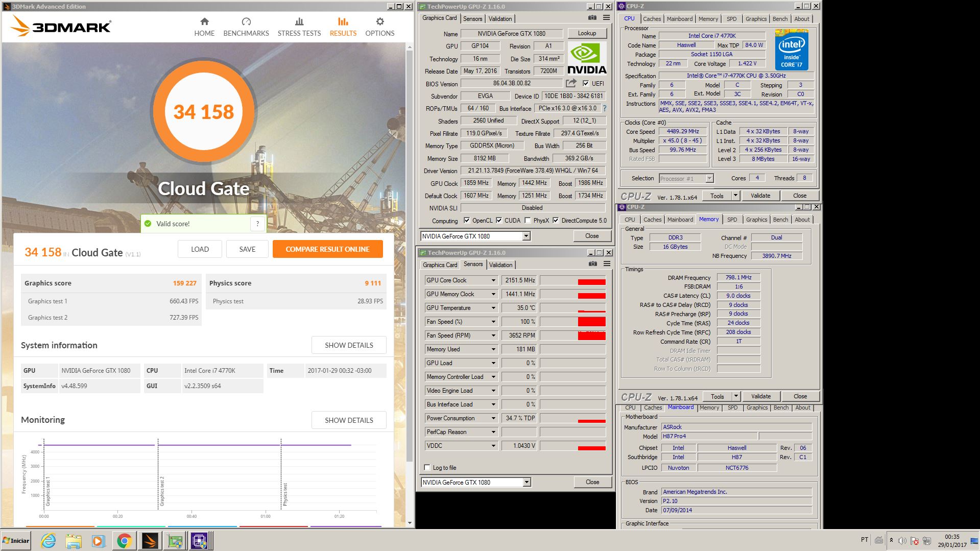Click the question mark next to Valid score
Screen dimensions: 980x551
pyautogui.click(x=257, y=224)
